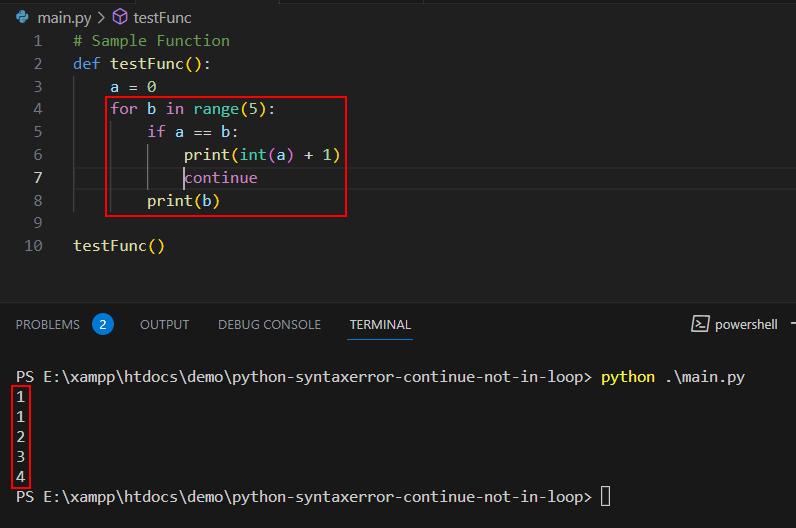Click the powershell terminal icon
The image size is (796, 528).
click(700, 324)
